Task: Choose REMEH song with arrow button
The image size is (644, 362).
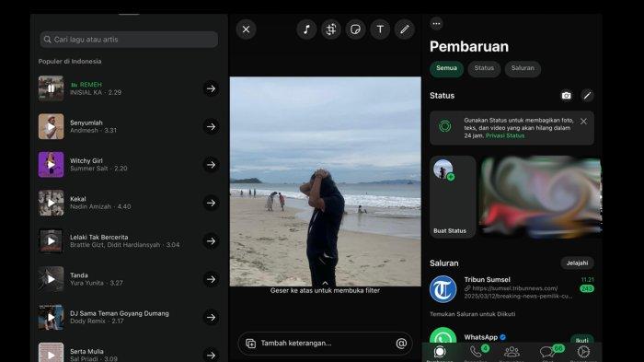Action: coord(211,88)
